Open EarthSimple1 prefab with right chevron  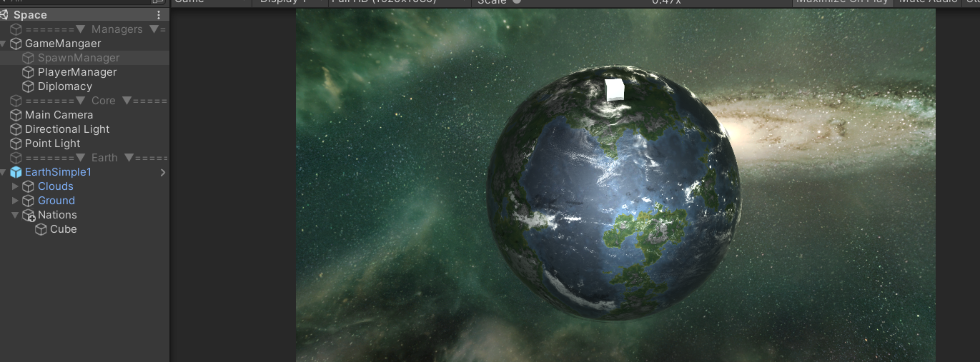click(x=163, y=172)
